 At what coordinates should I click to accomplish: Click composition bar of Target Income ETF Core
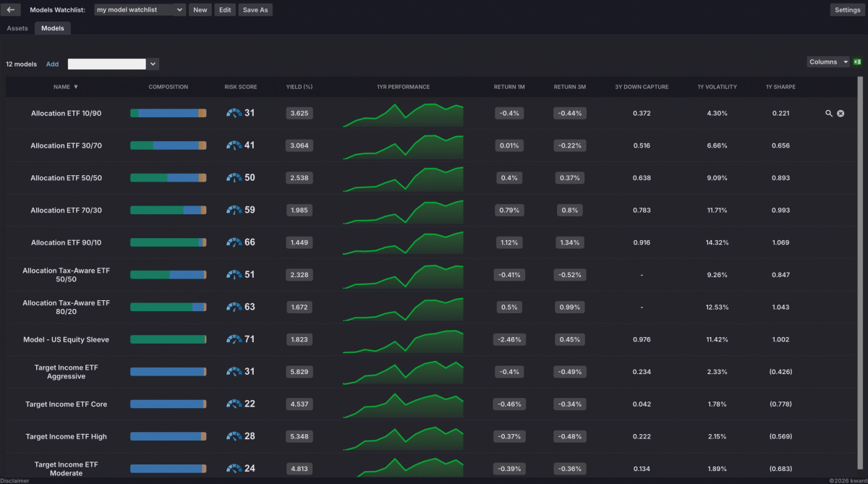169,404
